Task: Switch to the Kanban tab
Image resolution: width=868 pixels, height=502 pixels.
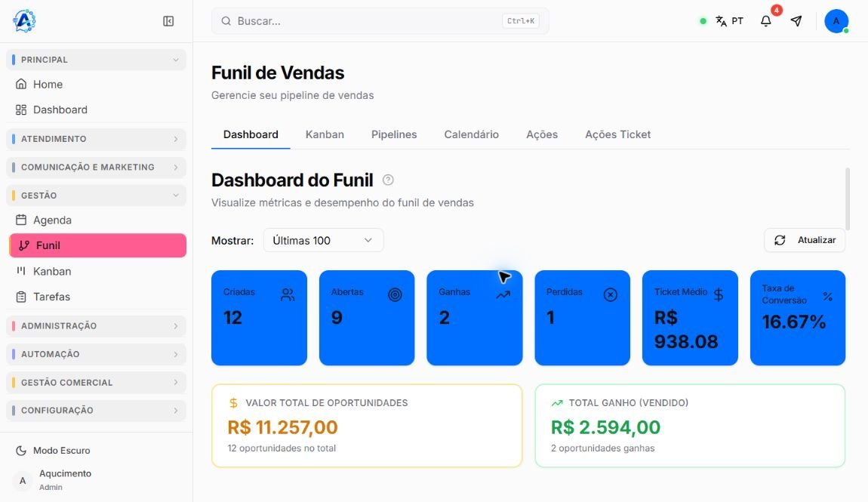Action: pyautogui.click(x=325, y=134)
